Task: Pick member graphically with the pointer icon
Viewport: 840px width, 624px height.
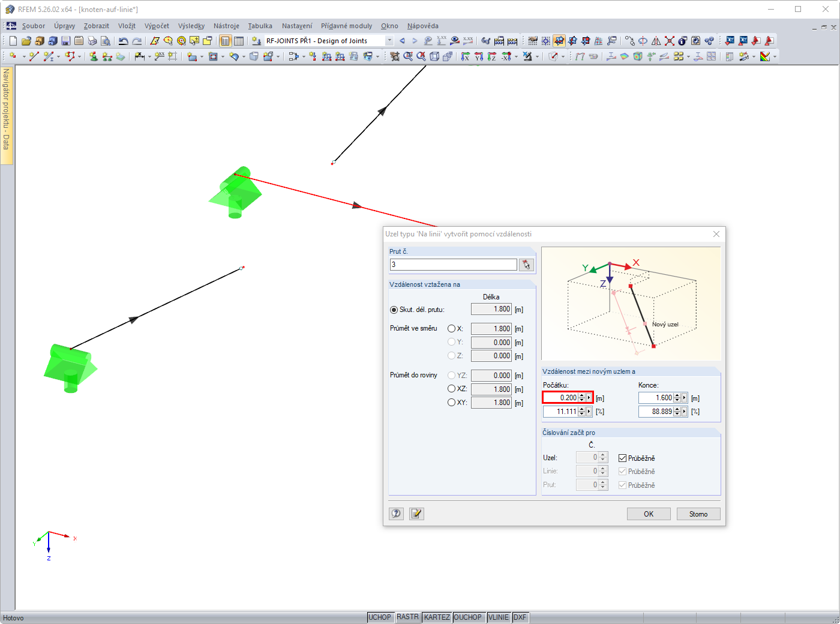Action: tap(526, 265)
